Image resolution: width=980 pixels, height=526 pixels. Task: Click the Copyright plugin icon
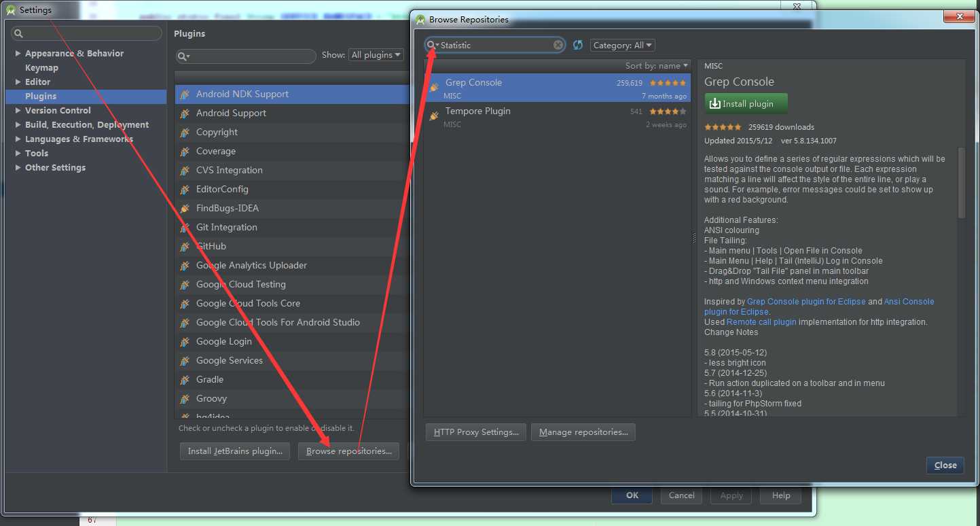pos(184,133)
